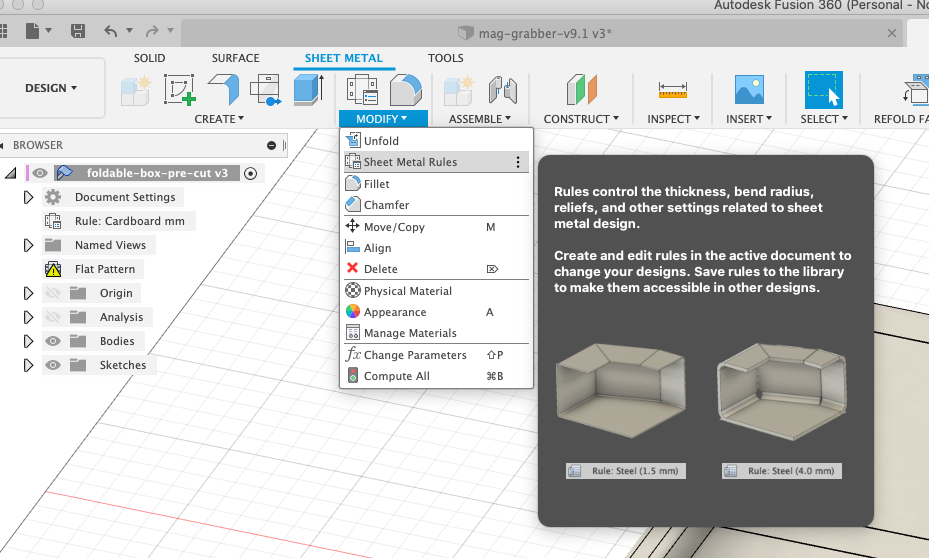Screen dimensions: 929x558
Task: Select the Measure ruler icon in Inspect
Action: [673, 90]
